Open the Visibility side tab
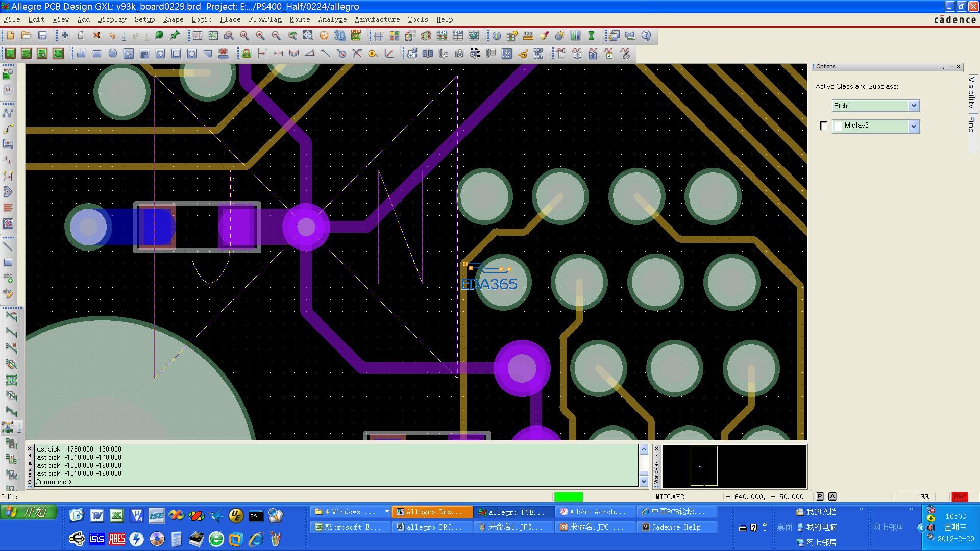The image size is (980, 551). coord(972,92)
